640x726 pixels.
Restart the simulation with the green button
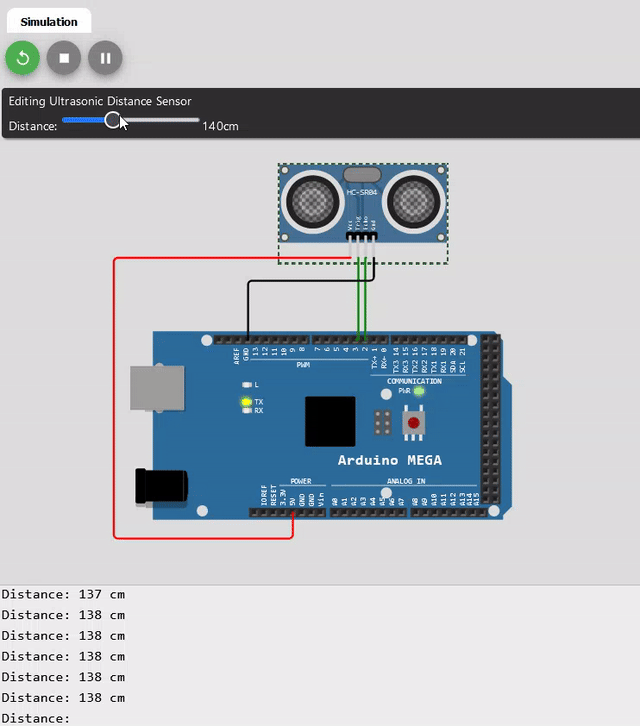(x=22, y=58)
